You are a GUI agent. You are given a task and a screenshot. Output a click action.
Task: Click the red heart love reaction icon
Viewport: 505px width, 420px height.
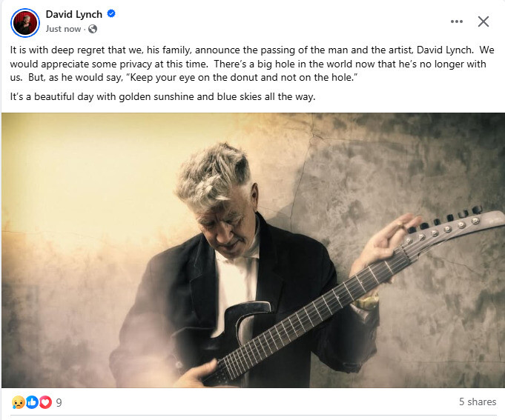45,402
